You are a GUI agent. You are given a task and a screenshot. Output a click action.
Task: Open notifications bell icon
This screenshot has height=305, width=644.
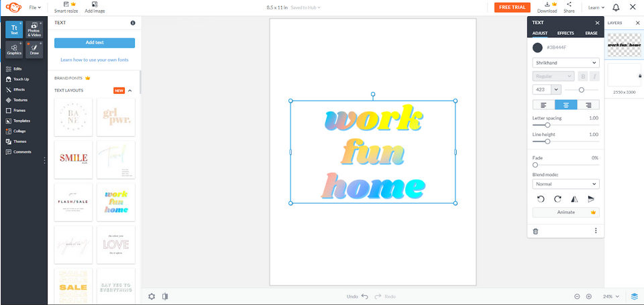pyautogui.click(x=616, y=7)
